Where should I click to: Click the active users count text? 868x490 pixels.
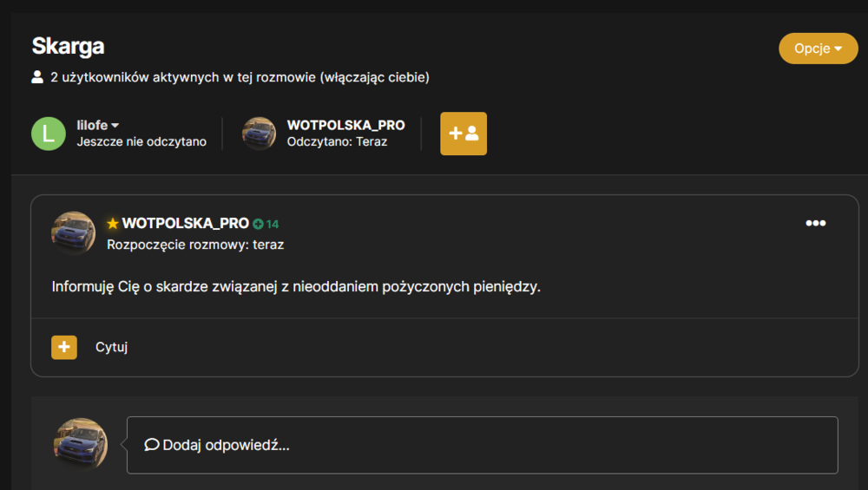point(240,77)
